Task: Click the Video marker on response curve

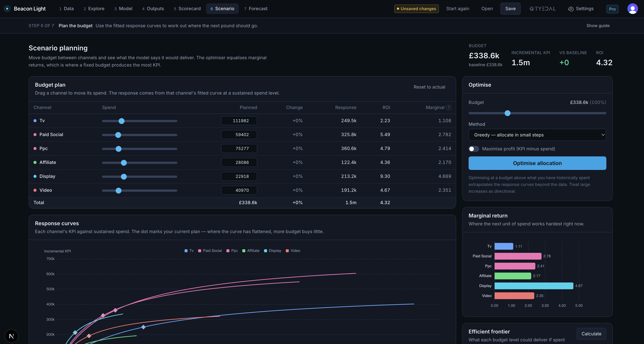Action: tap(89, 336)
